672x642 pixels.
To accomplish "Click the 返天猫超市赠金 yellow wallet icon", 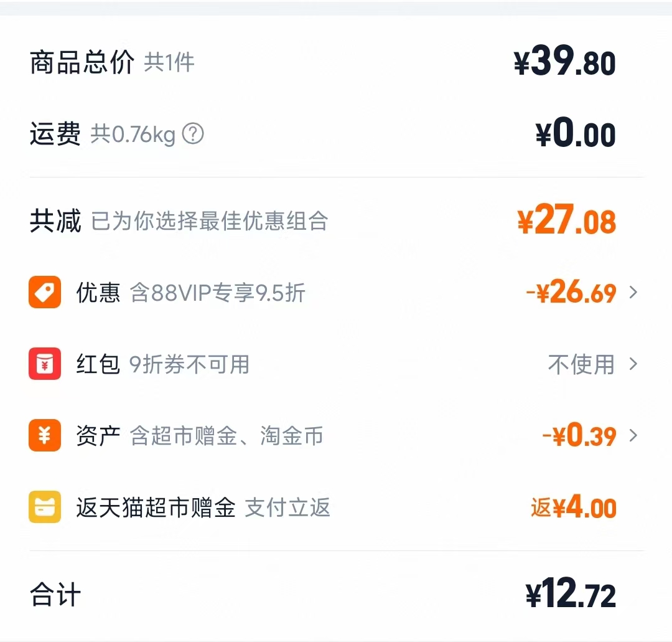I will (x=44, y=508).
